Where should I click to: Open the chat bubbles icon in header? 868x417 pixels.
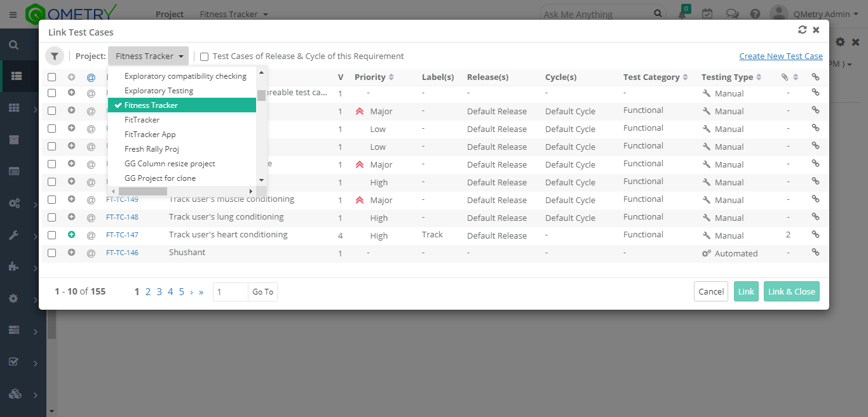click(732, 14)
